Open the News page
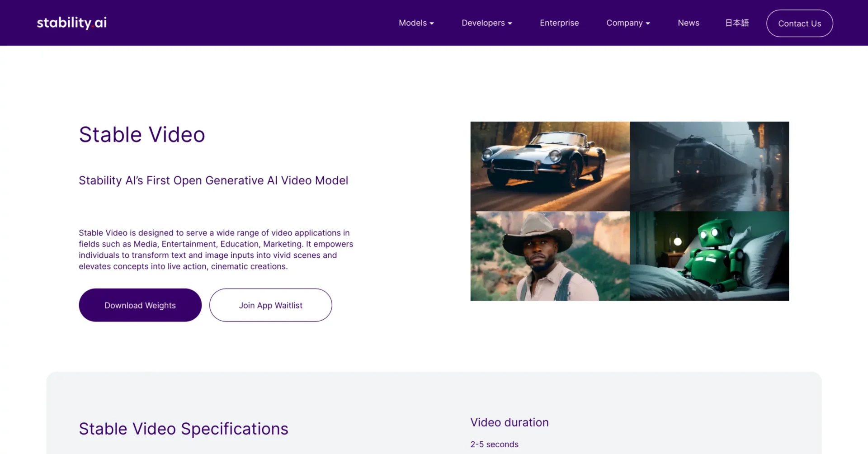 (x=689, y=23)
